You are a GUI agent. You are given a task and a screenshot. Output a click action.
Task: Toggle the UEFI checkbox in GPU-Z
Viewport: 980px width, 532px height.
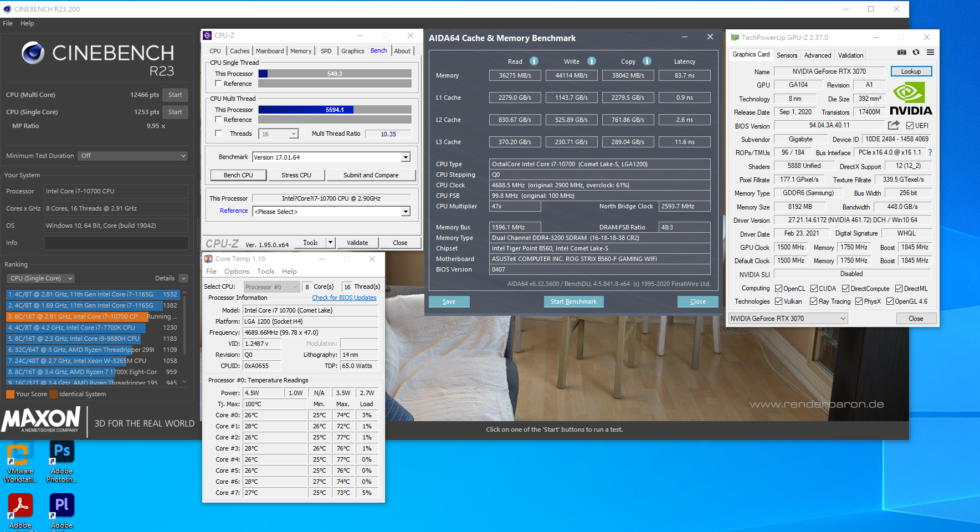[x=910, y=126]
